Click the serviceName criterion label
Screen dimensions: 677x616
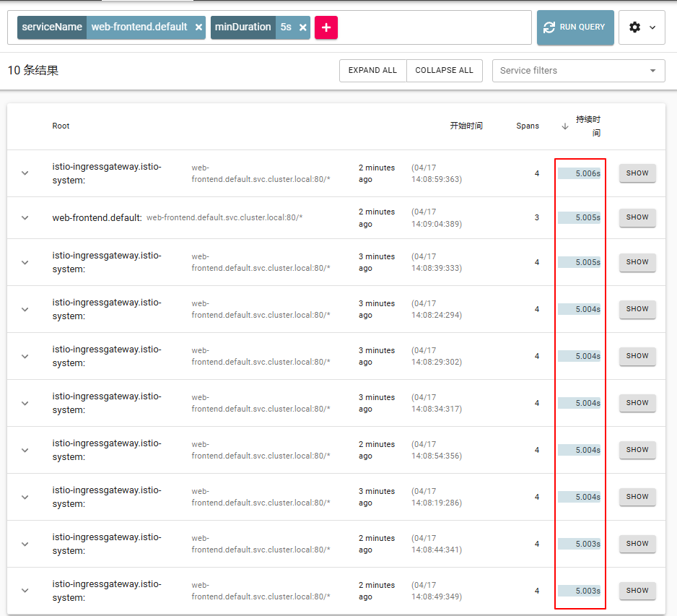point(52,27)
